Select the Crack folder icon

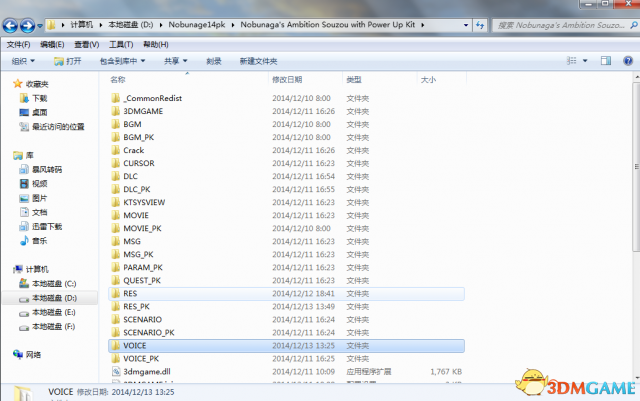tap(116, 150)
